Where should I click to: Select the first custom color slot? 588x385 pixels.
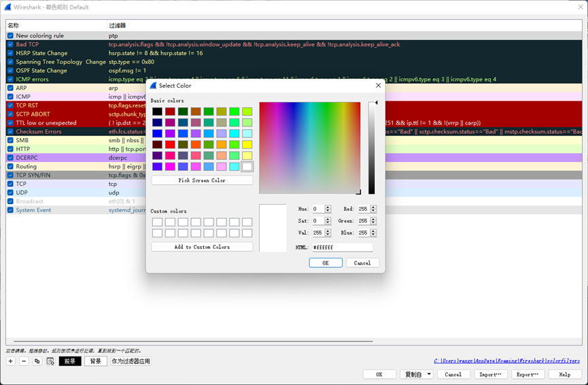pyautogui.click(x=158, y=222)
